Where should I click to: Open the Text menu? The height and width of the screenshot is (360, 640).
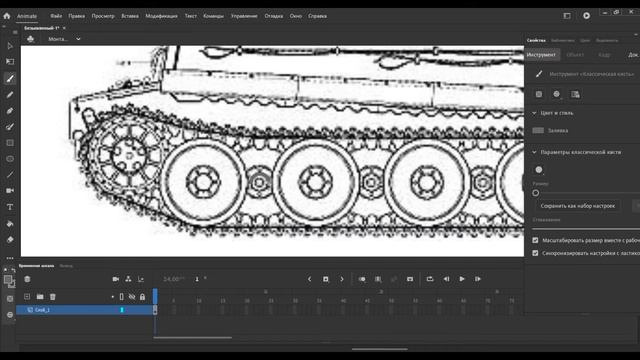pyautogui.click(x=191, y=16)
